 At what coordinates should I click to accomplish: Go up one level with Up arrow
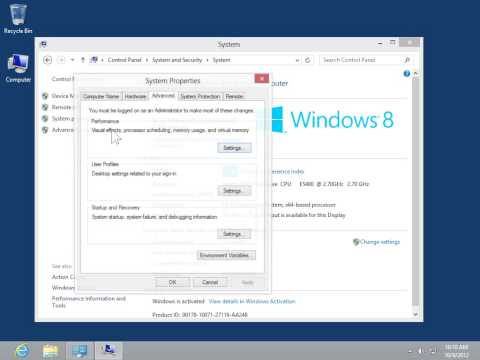[83, 60]
